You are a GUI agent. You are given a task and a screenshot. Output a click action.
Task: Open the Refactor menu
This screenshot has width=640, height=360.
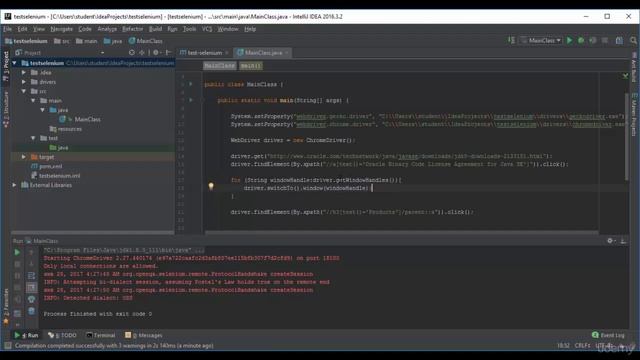[x=133, y=29]
